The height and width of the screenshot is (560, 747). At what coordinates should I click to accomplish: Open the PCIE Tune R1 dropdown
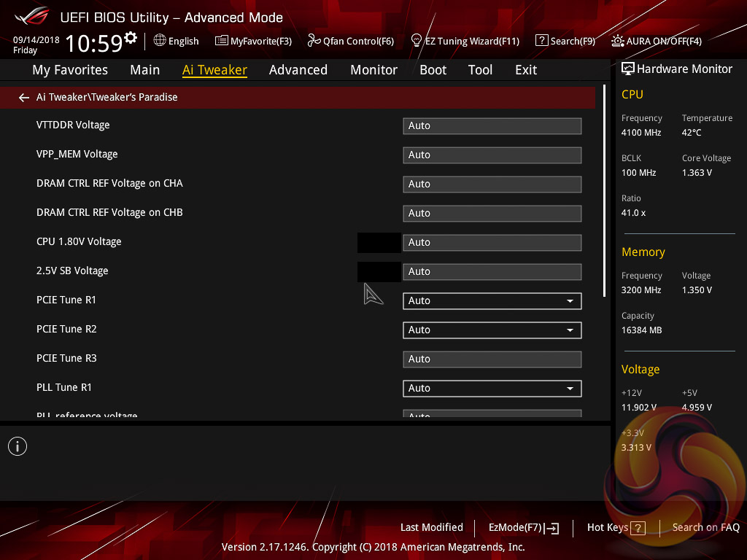pos(492,301)
